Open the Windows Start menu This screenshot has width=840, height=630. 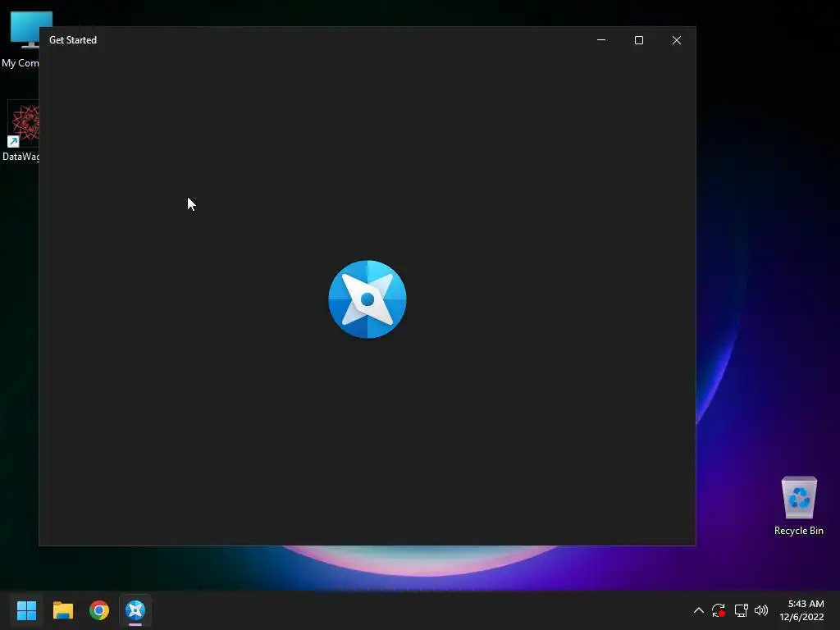26,610
